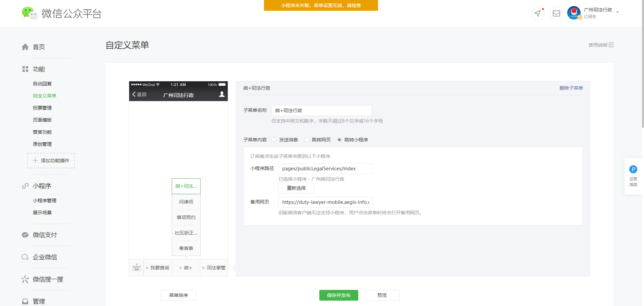Select the 发送消息 radio button
This screenshot has height=306, width=644.
click(274, 140)
